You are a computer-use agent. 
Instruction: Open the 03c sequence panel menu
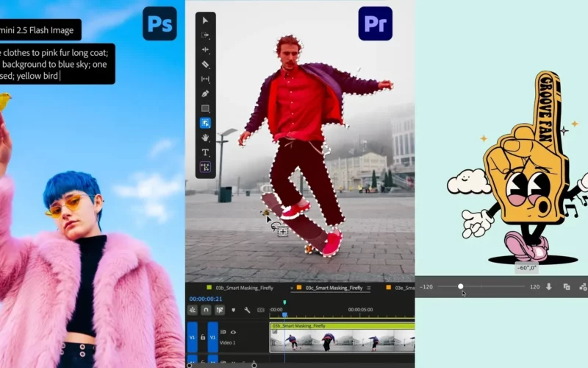[369, 288]
